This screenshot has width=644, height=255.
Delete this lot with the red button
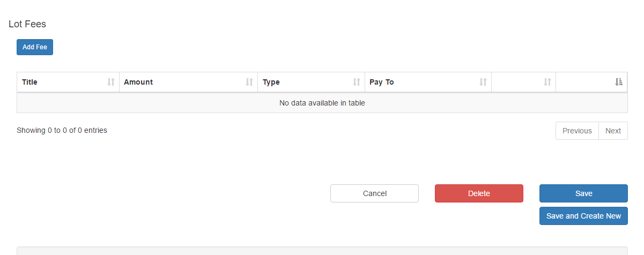[479, 193]
